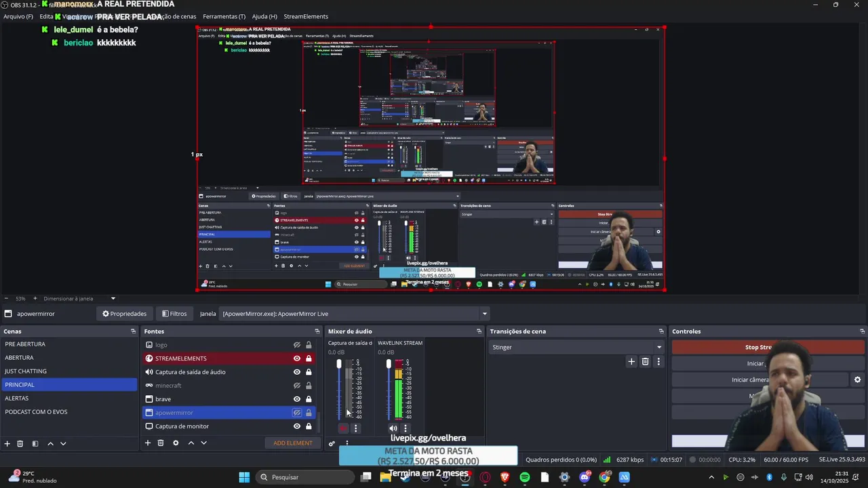This screenshot has height=488, width=868.
Task: Add a new source in Fontes panel
Action: (148, 443)
